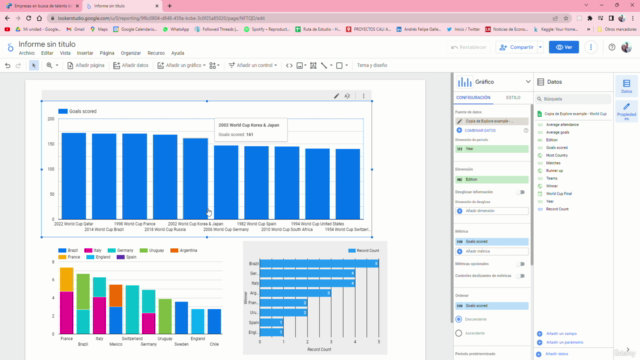Open the Archivo menu
The width and height of the screenshot is (640, 360).
coord(27,53)
